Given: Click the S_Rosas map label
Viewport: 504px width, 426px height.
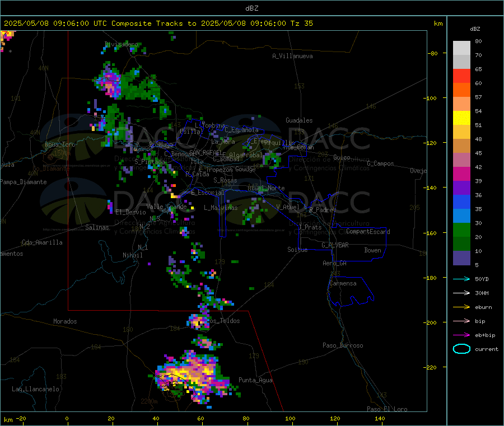Looking at the screenshot, I should click(225, 180).
